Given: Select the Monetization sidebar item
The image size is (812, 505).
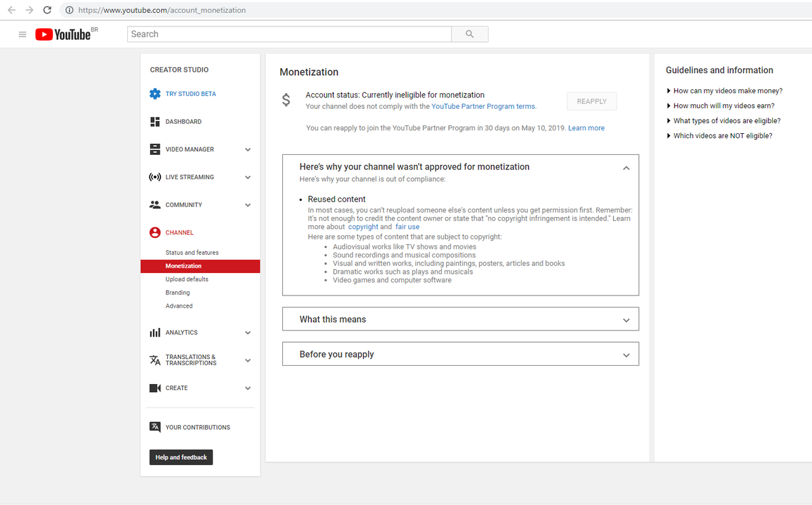Looking at the screenshot, I should point(200,266).
